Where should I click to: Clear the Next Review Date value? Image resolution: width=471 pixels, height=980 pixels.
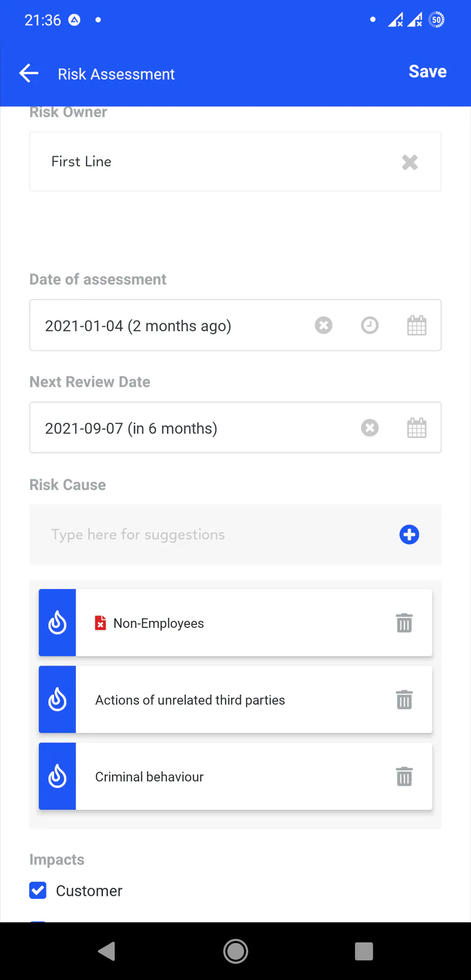pyautogui.click(x=370, y=428)
